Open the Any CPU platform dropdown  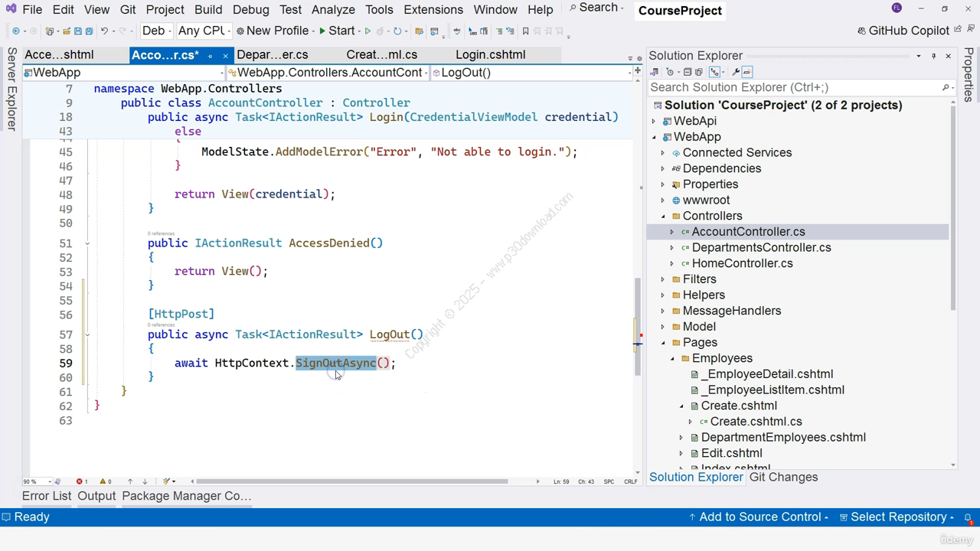[x=204, y=31]
